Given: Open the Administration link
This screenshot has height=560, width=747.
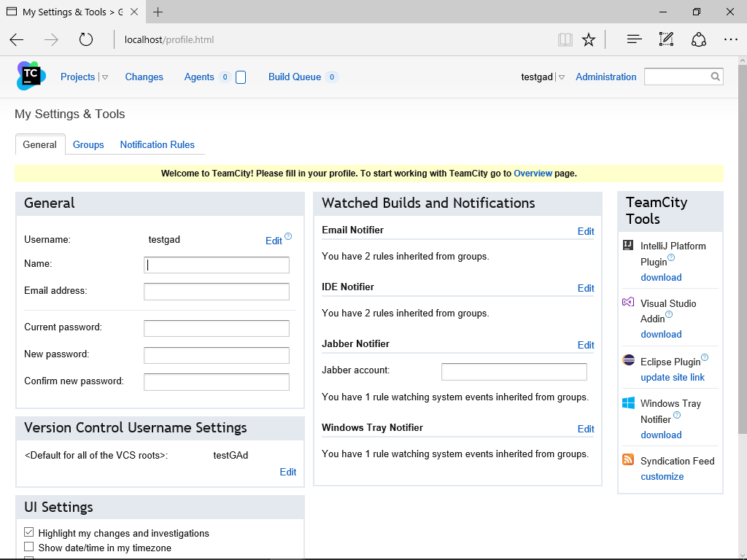Looking at the screenshot, I should [606, 77].
